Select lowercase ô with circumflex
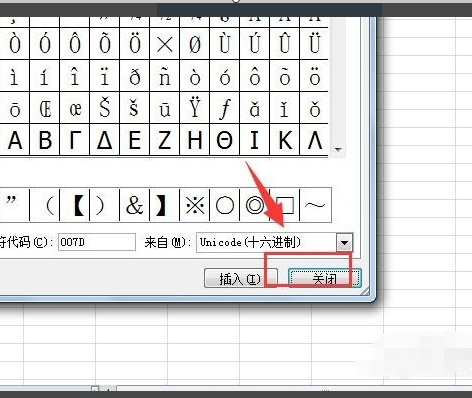This screenshot has width=472, height=398. [x=255, y=76]
